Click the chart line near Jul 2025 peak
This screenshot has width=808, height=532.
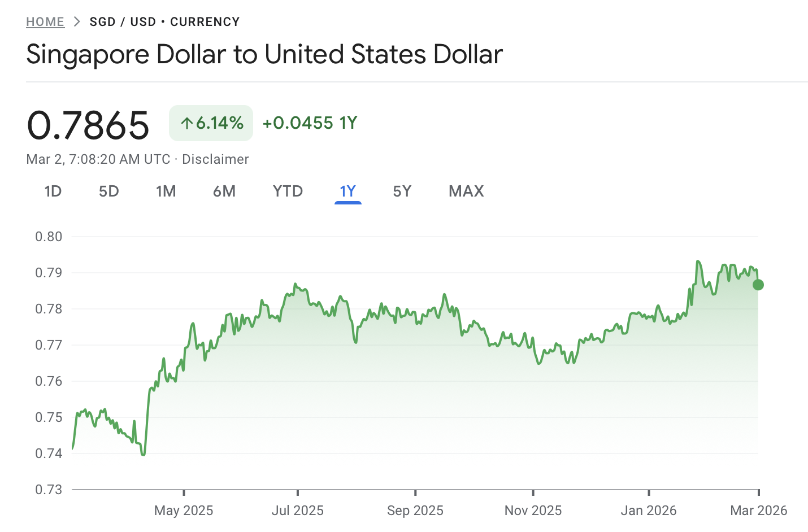click(x=296, y=284)
